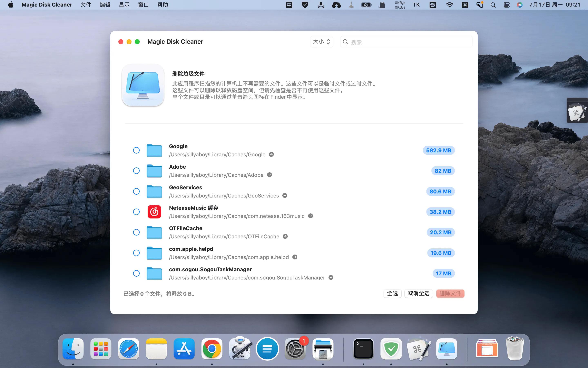Open the 帮助 menu
588x368 pixels.
click(x=163, y=5)
